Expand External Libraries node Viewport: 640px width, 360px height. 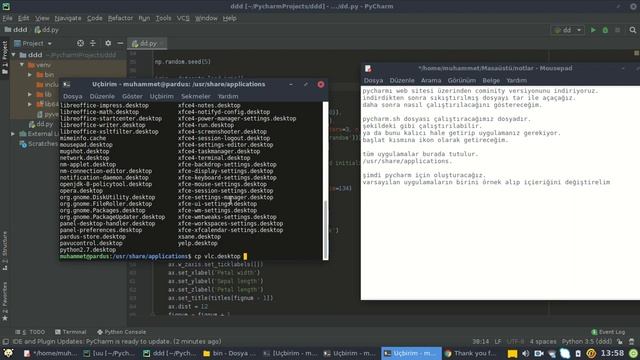coord(13,134)
